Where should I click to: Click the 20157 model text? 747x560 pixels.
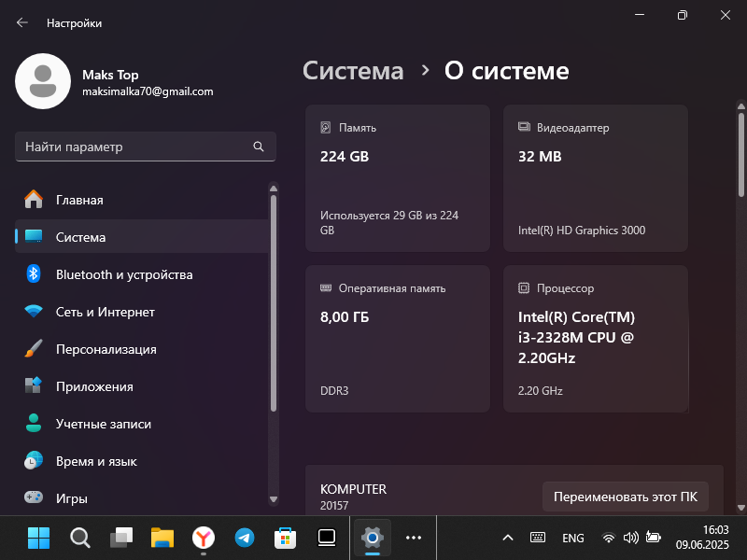pos(334,505)
